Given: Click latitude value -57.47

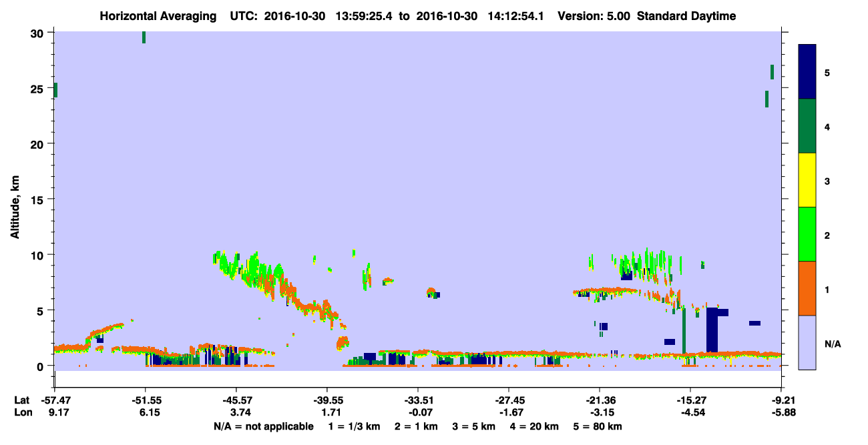Looking at the screenshot, I should 55,400.
